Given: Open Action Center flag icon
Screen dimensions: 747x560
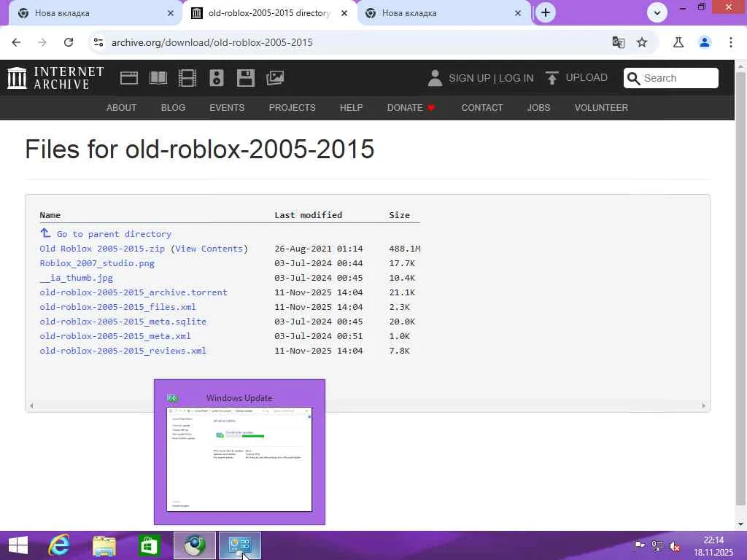Looking at the screenshot, I should tap(639, 545).
